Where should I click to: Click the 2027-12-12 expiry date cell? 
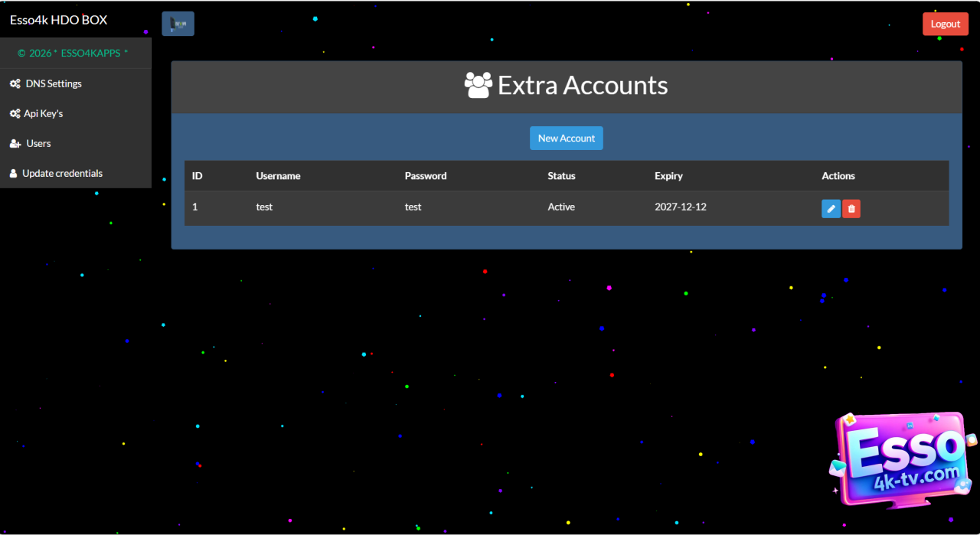pos(681,207)
